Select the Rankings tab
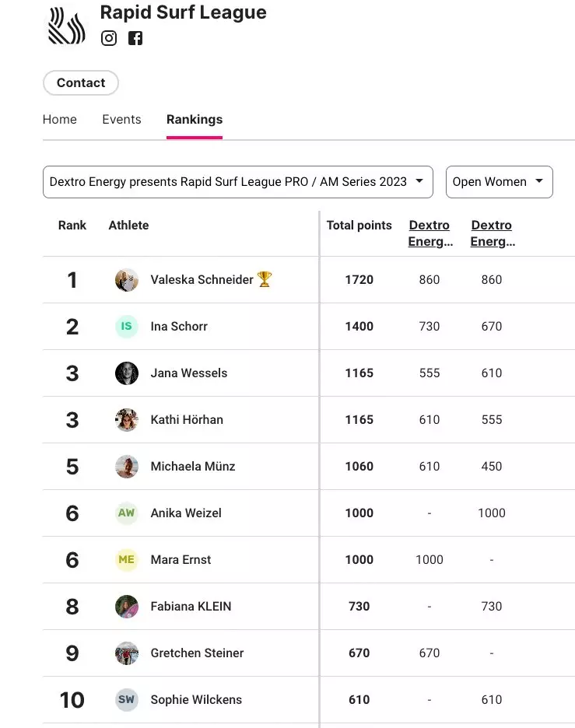This screenshot has height=728, width=575. pyautogui.click(x=195, y=120)
